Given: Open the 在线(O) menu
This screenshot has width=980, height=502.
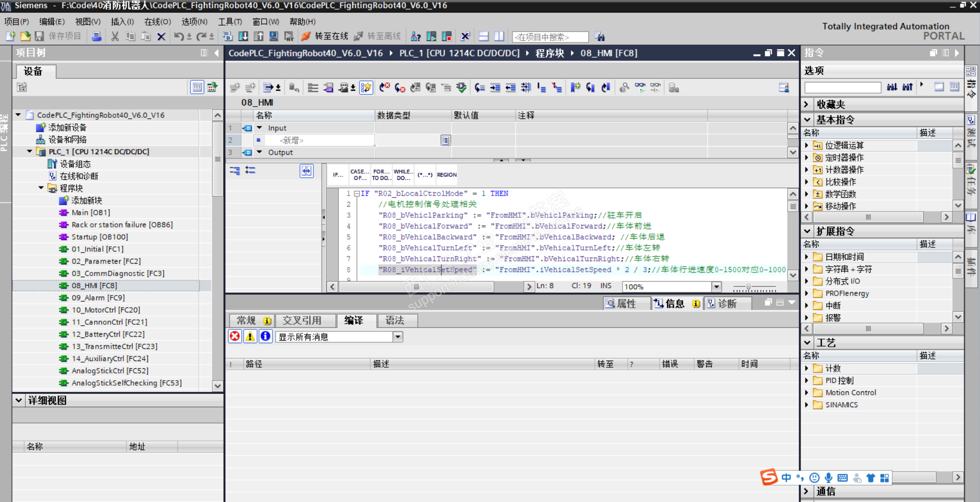Looking at the screenshot, I should click(157, 22).
